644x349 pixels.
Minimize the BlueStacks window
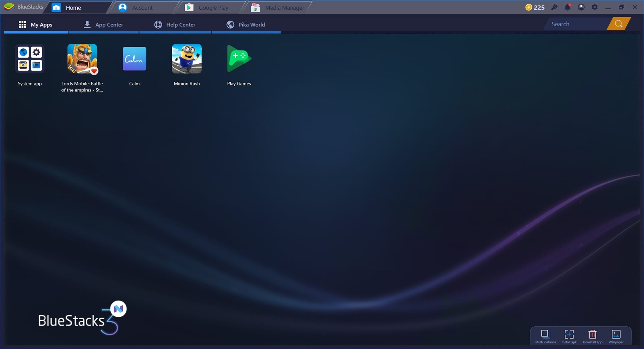click(x=608, y=7)
